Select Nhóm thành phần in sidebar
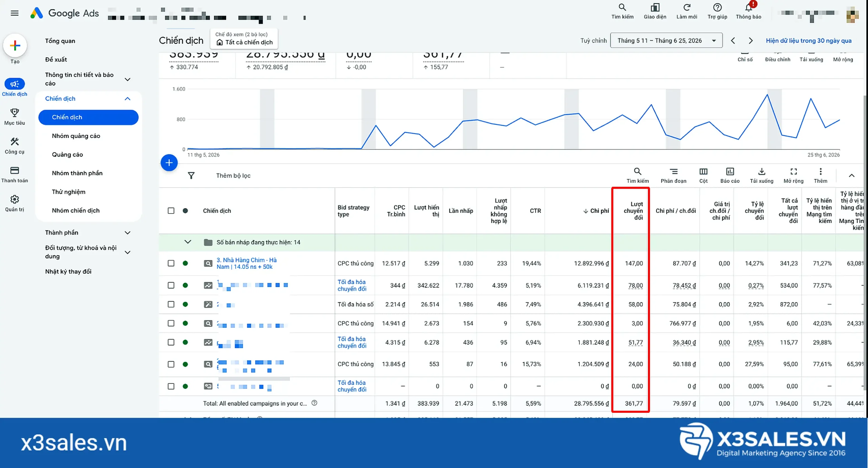This screenshot has height=468, width=868. tap(77, 173)
